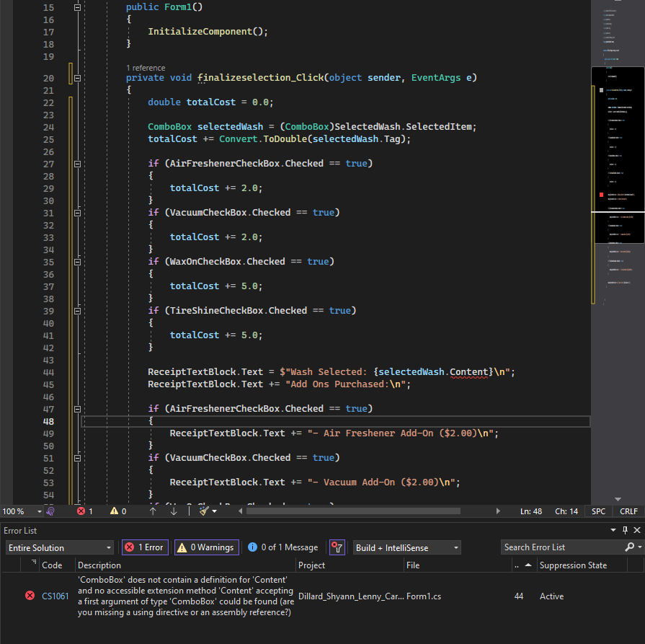Click the Error List panel title
Viewport: 645px width, 644px height.
(x=20, y=530)
